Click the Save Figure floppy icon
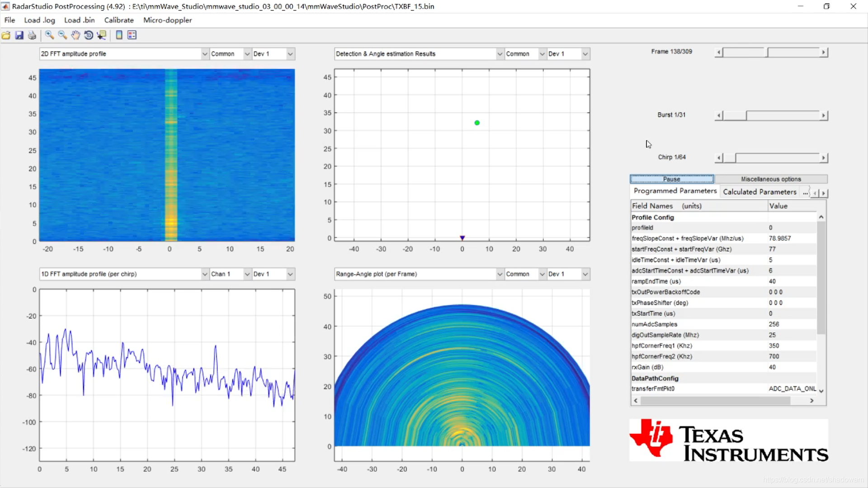The height and width of the screenshot is (488, 868). (19, 35)
